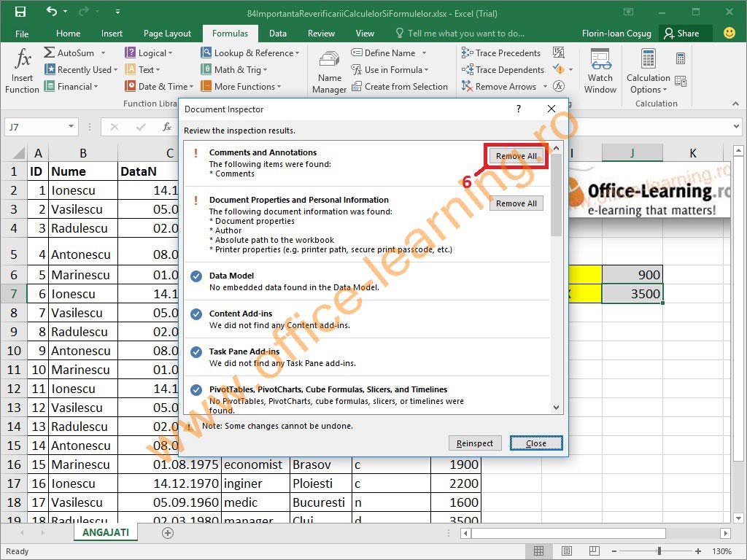747x560 pixels.
Task: Switch to the Insert tab
Action: [112, 34]
